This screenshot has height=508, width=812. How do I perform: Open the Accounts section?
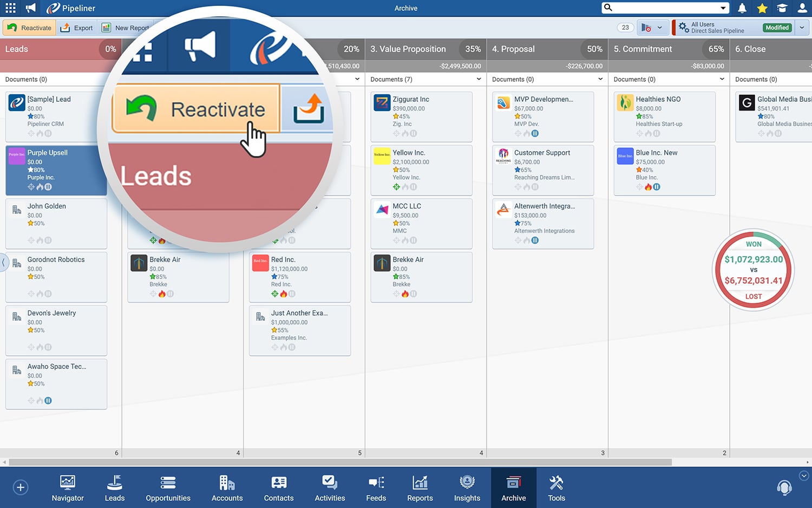click(227, 487)
